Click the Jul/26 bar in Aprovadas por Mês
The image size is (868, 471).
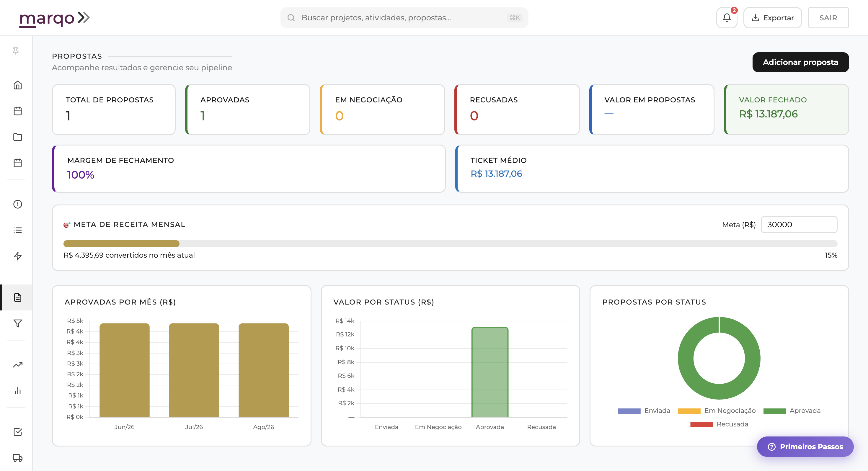click(x=194, y=370)
